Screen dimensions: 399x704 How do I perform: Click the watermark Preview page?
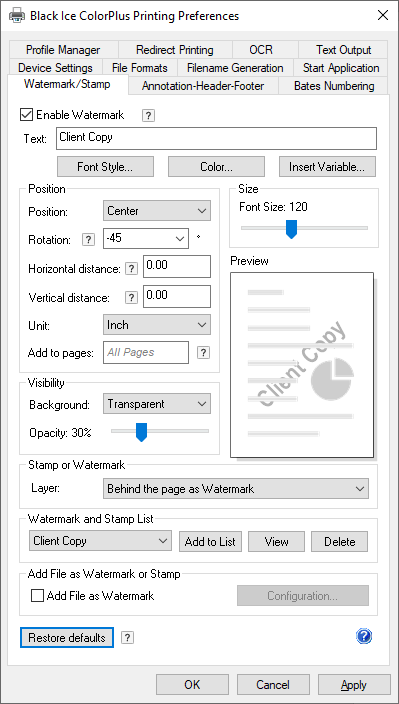tap(302, 365)
